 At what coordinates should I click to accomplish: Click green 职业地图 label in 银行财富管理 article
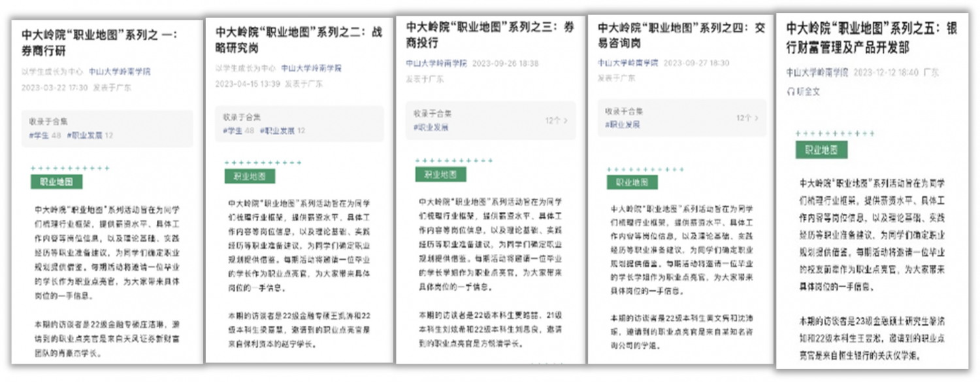point(821,150)
